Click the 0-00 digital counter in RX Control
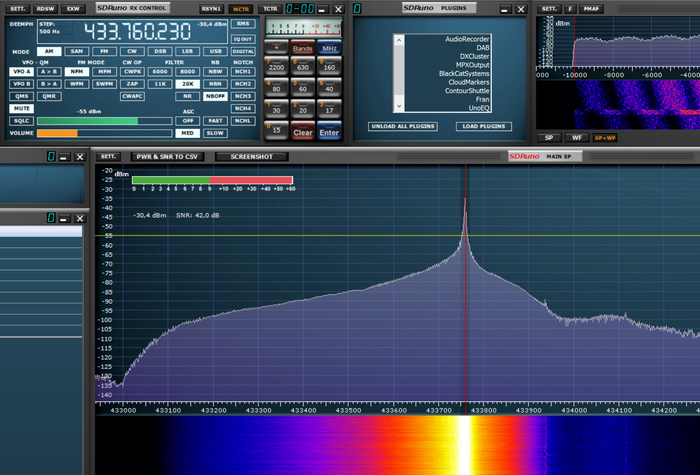The image size is (700, 475). pyautogui.click(x=300, y=8)
